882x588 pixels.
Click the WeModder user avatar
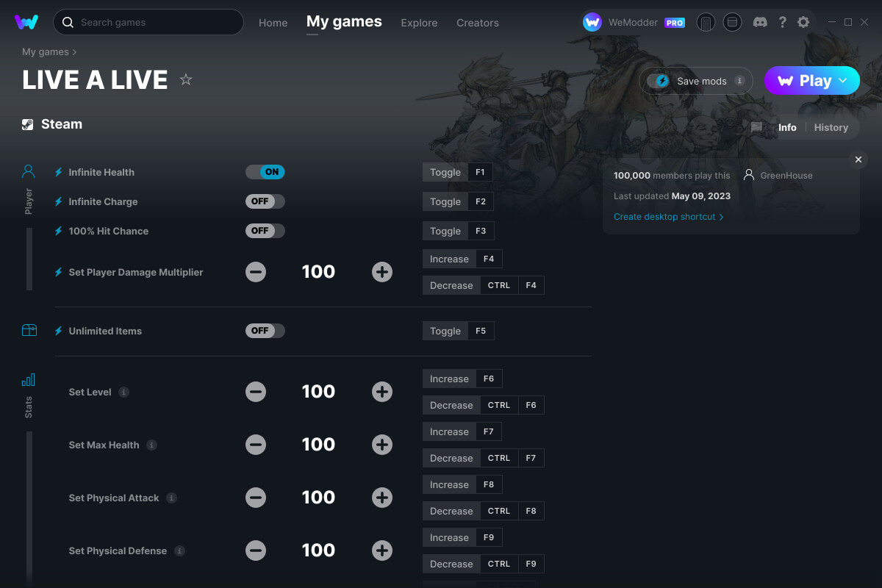pyautogui.click(x=592, y=22)
